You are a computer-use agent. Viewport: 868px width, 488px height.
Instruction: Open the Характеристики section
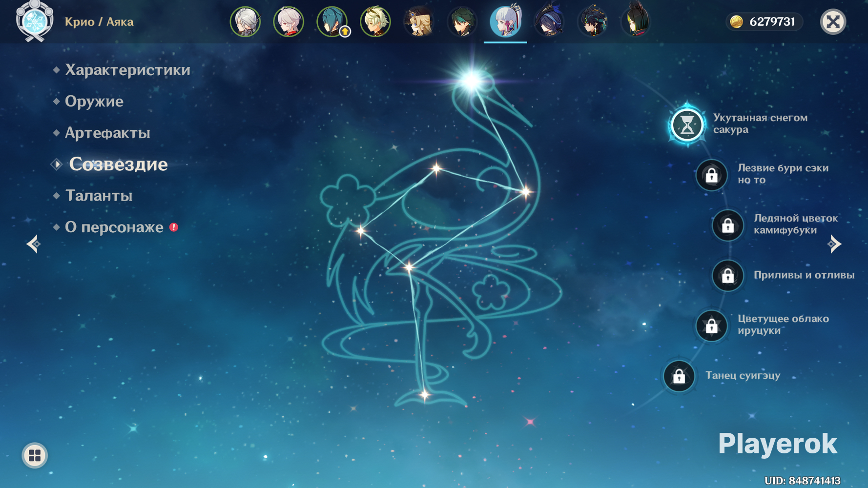click(x=127, y=70)
